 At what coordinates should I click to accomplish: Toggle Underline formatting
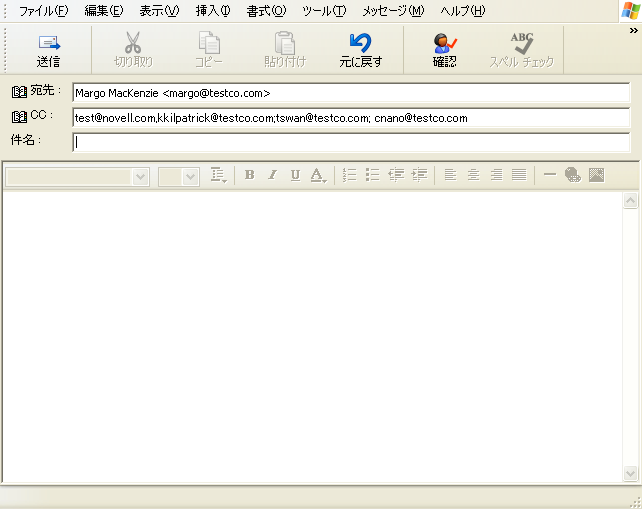tap(295, 175)
